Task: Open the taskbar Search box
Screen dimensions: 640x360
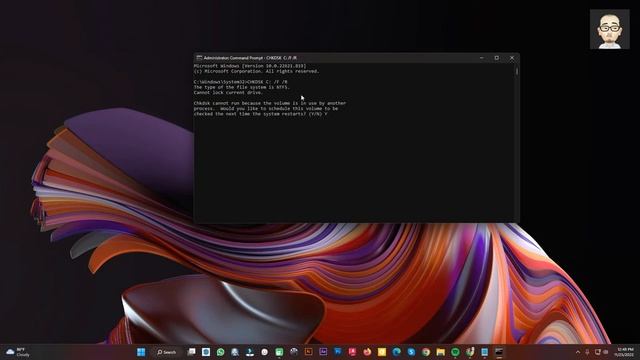Action: pos(167,352)
